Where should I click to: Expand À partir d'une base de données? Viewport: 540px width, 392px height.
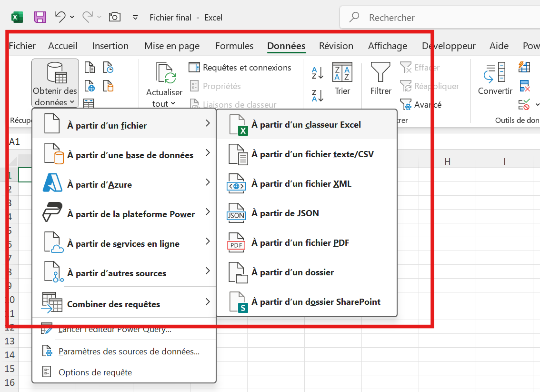click(x=124, y=153)
